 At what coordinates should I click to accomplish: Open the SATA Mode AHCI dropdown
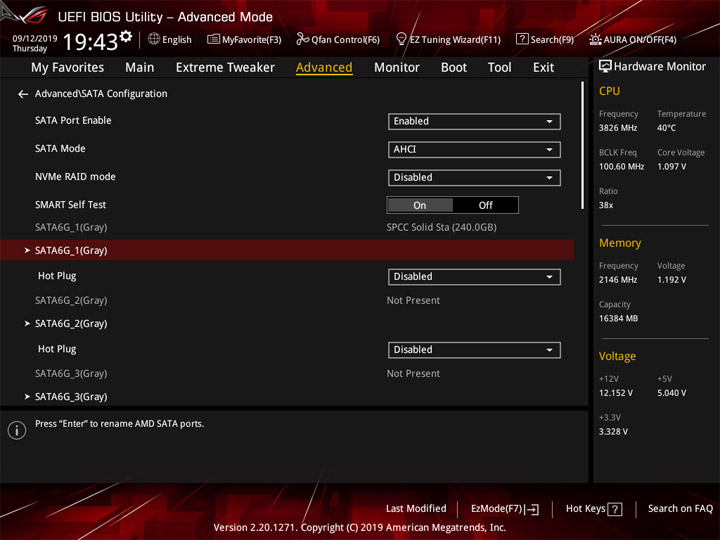[x=474, y=150]
